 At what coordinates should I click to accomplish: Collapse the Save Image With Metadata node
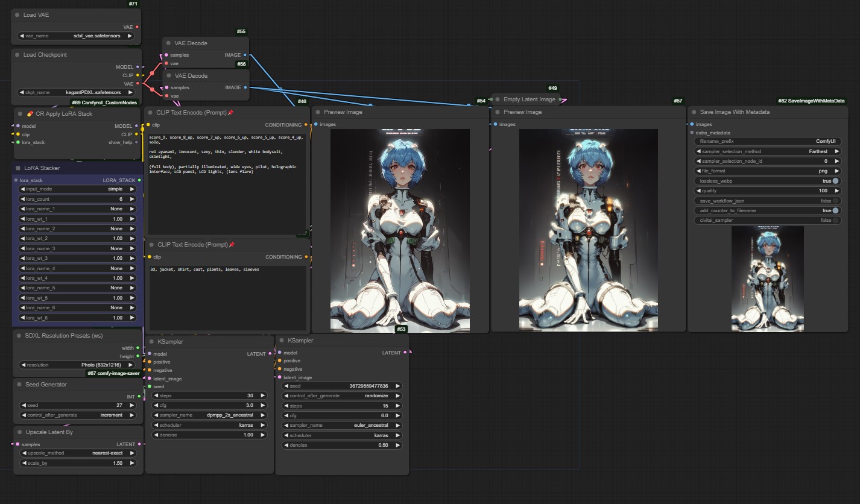click(694, 112)
